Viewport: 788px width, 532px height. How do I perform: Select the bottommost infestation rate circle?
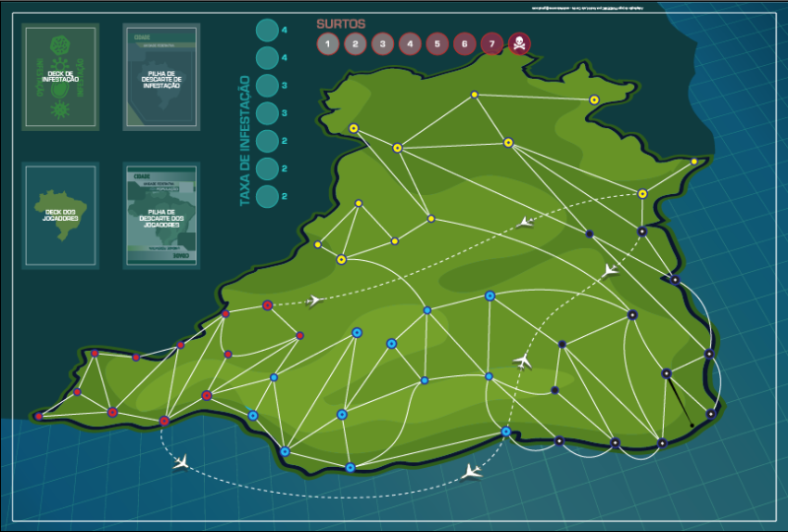tap(267, 196)
